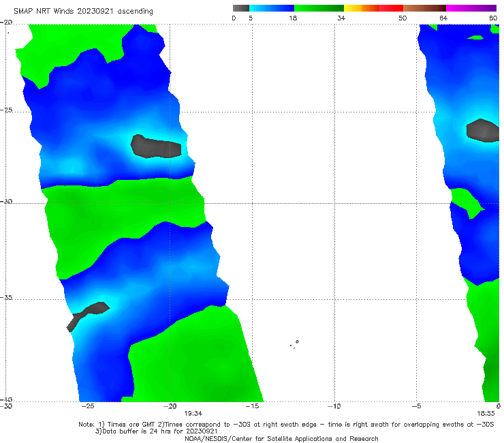Click the color bar label '50'
The width and height of the screenshot is (504, 443).
point(403,18)
